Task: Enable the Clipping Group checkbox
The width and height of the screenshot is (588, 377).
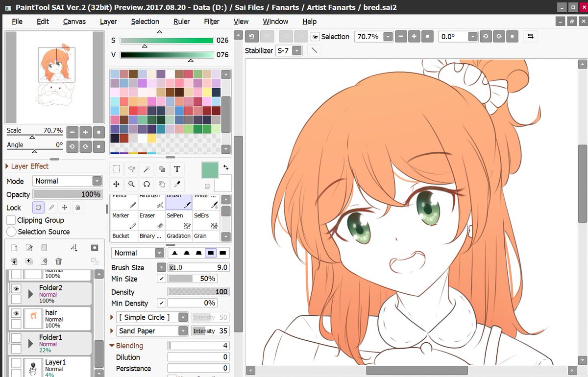Action: click(11, 220)
